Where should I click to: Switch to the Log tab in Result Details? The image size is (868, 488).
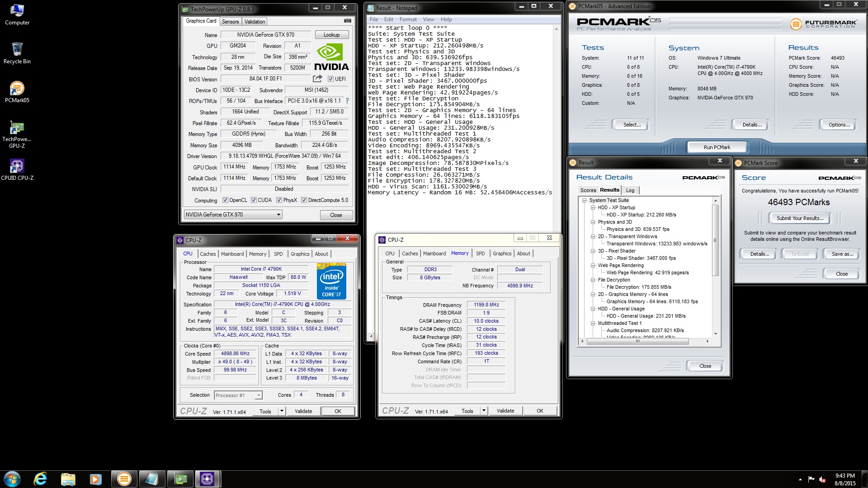coord(630,190)
